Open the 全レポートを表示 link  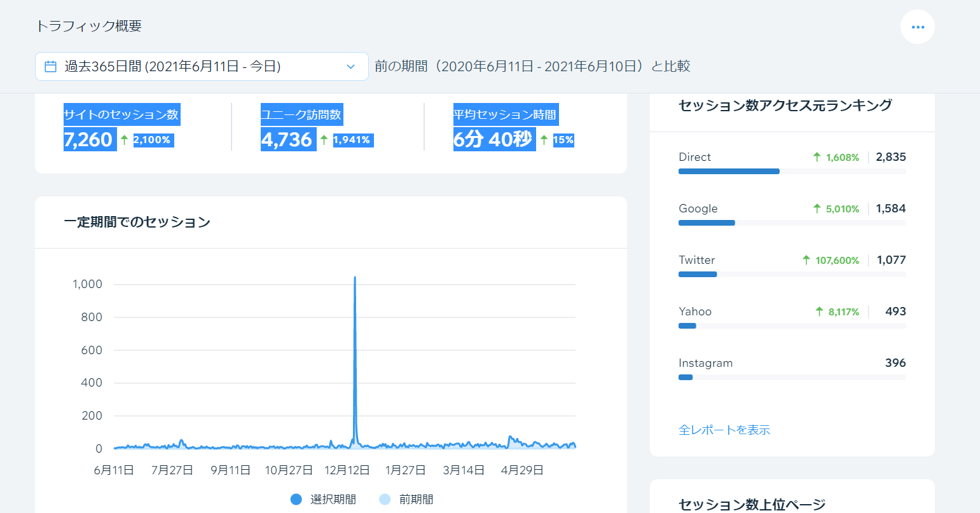(724, 430)
